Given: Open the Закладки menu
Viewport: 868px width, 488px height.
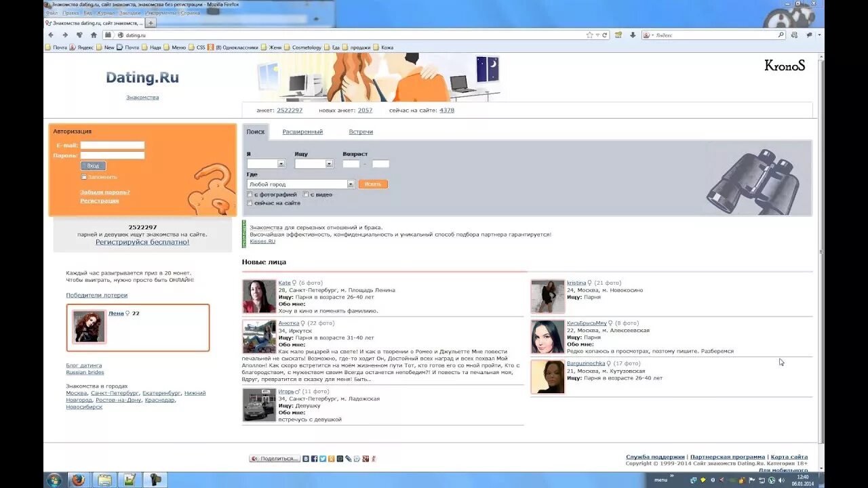Looking at the screenshot, I should coord(130,13).
